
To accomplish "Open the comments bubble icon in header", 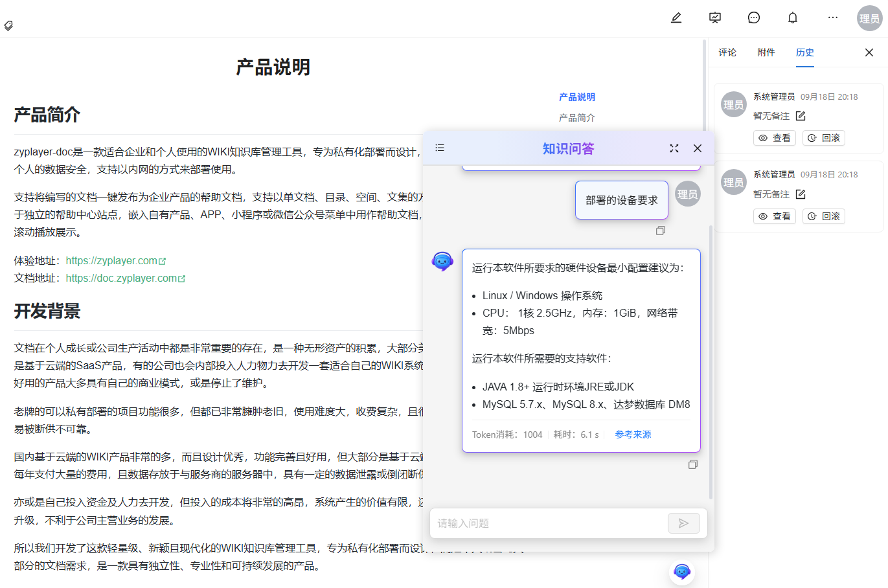I will (x=754, y=17).
